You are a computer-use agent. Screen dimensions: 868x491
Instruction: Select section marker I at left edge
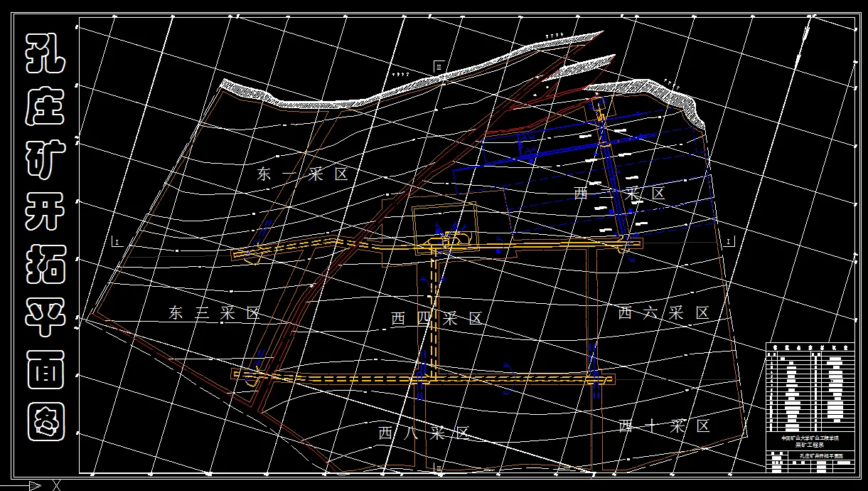coord(117,242)
